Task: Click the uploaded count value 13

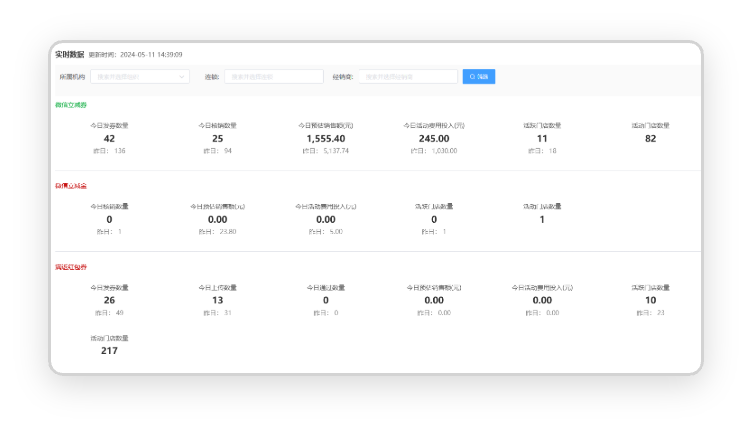Action: tap(218, 300)
